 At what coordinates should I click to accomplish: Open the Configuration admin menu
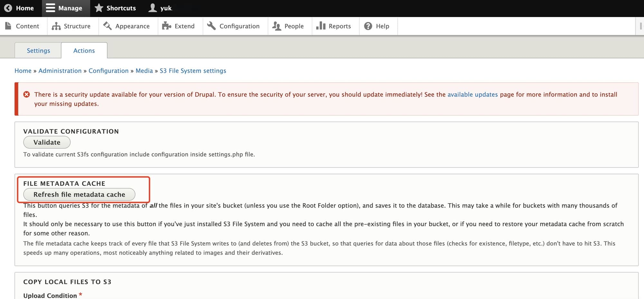tap(239, 26)
